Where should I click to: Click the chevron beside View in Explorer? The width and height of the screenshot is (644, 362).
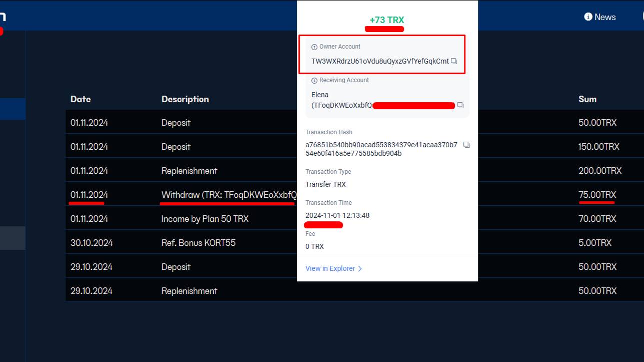pos(360,269)
